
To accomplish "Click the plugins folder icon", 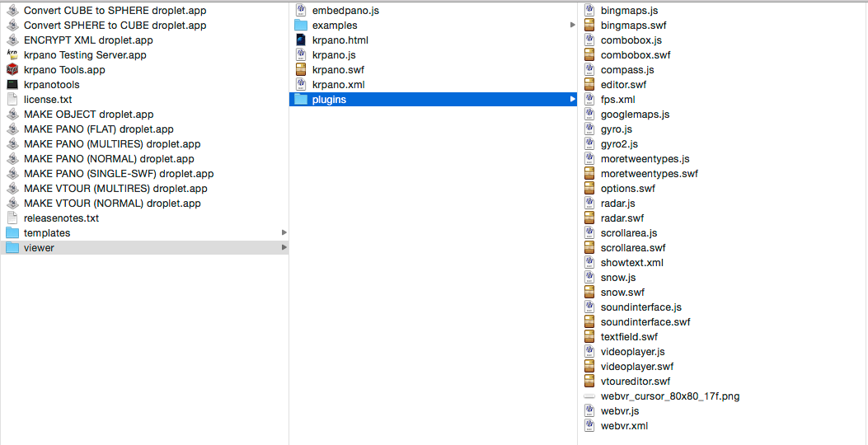I will pos(301,100).
